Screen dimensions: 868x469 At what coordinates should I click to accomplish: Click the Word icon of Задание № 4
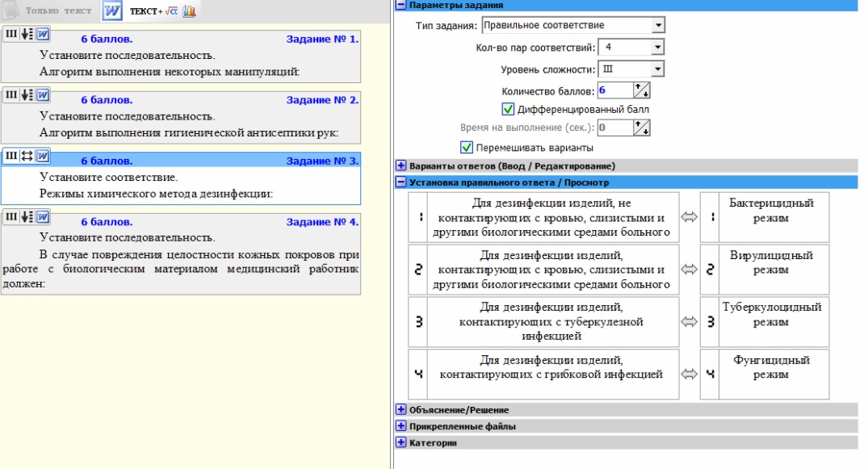43,216
